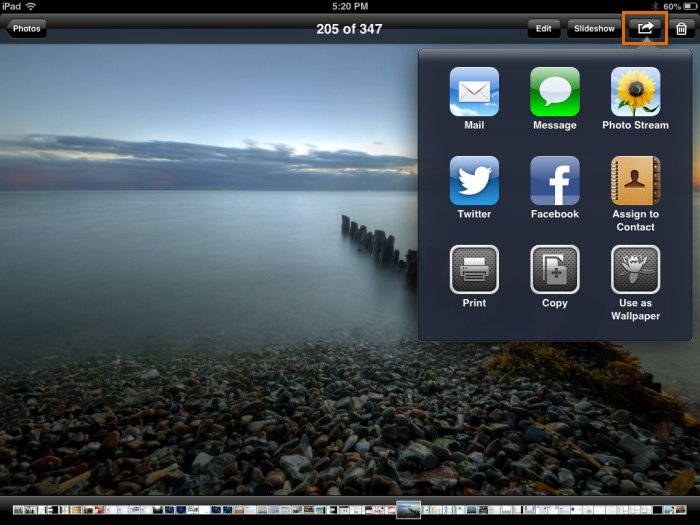Close share menu via share arrow button
The image size is (700, 525).
tap(645, 29)
